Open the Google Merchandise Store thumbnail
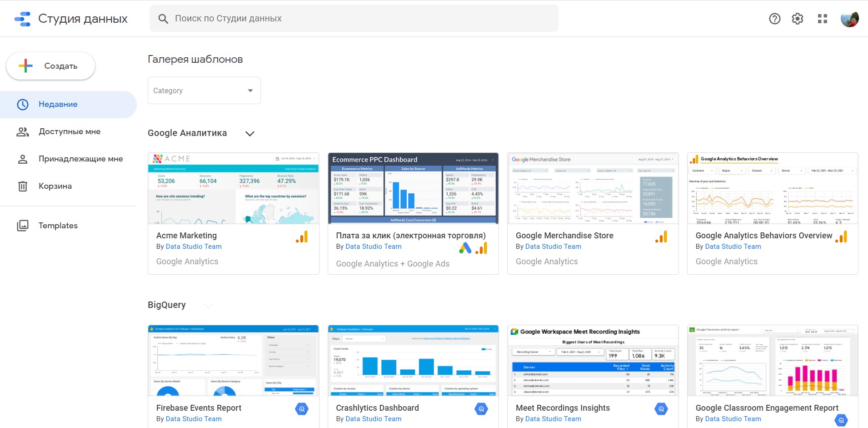The width and height of the screenshot is (868, 428). 593,188
